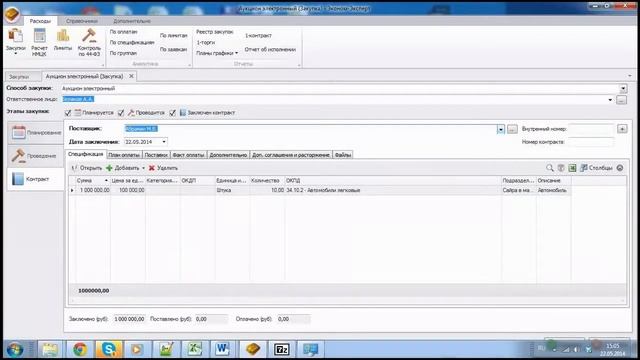Open the План оплаты tab
Viewport: 640px width, 360px height.
pos(124,155)
